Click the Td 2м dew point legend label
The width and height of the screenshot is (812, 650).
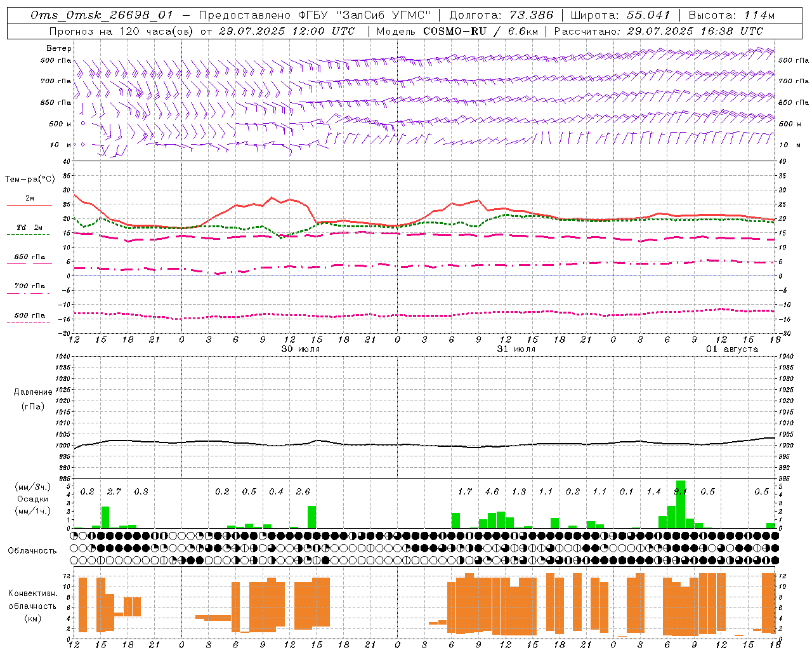[29, 227]
